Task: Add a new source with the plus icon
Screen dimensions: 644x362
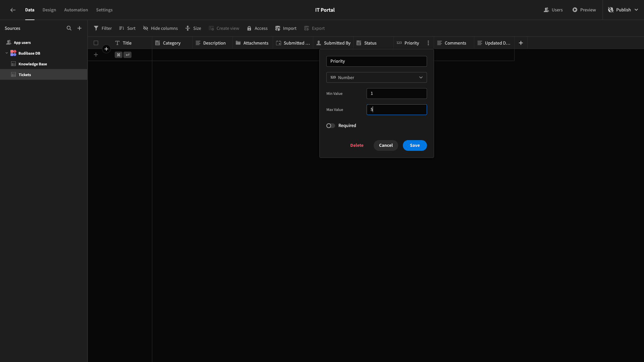Action: point(79,28)
